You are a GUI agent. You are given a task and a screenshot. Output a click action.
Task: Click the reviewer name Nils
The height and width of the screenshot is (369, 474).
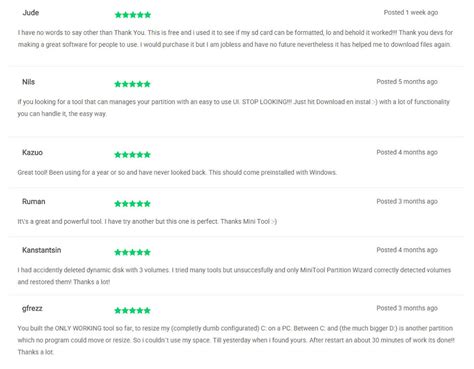28,82
